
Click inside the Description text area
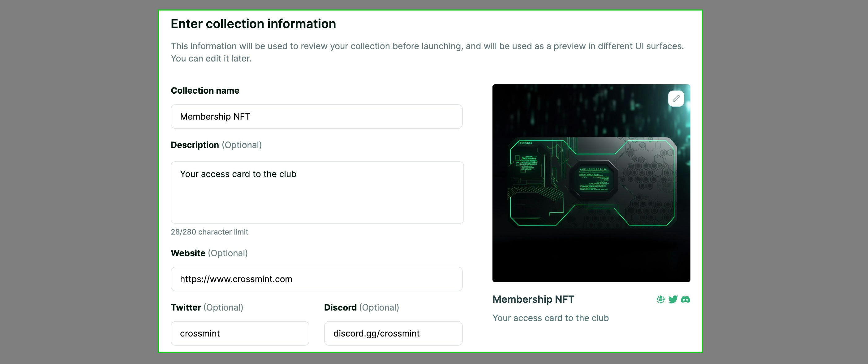[x=317, y=193]
